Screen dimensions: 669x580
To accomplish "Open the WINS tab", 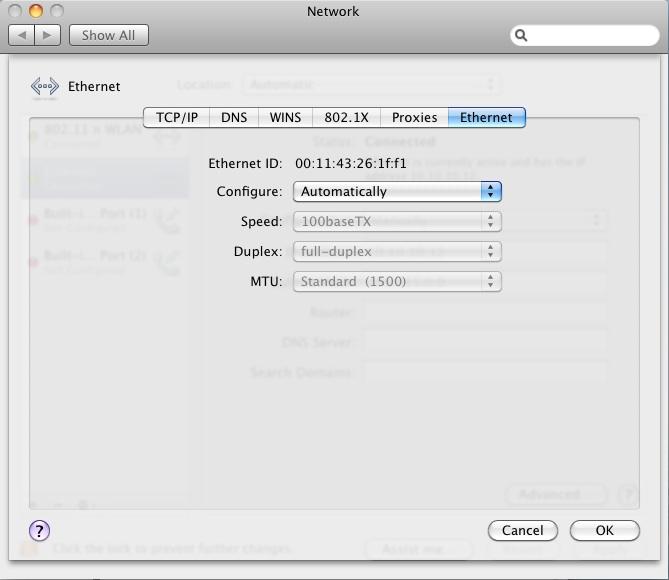I will coord(285,117).
